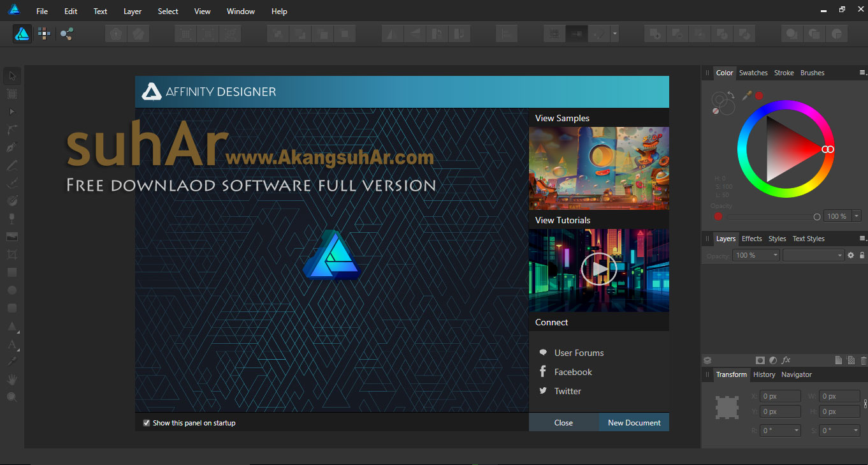Open layer effects fx
Image resolution: width=868 pixels, height=465 pixels.
(x=786, y=360)
